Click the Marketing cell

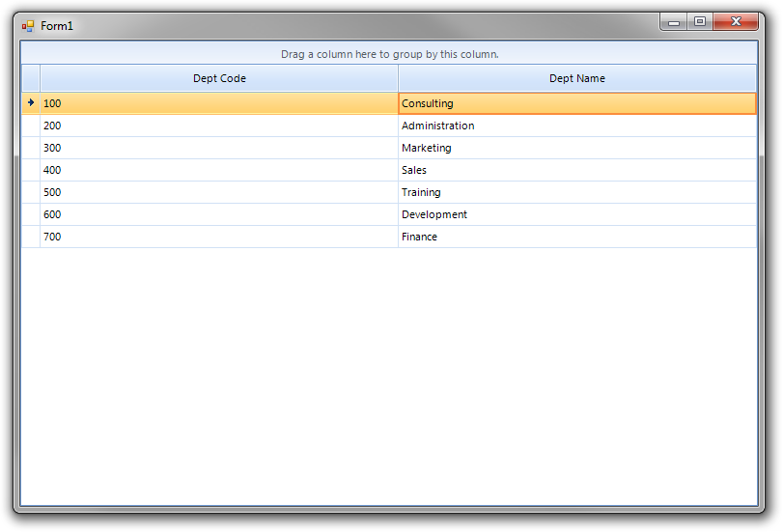pyautogui.click(x=577, y=148)
